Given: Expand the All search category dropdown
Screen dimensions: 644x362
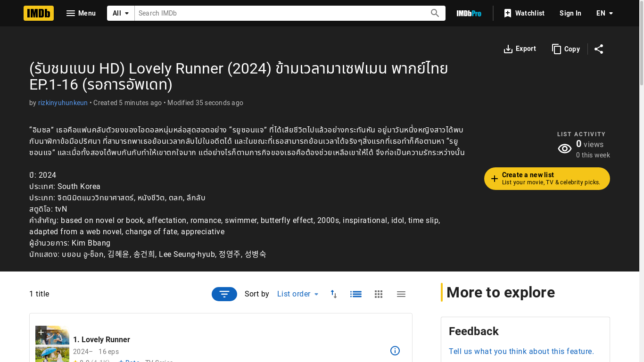Looking at the screenshot, I should [121, 13].
